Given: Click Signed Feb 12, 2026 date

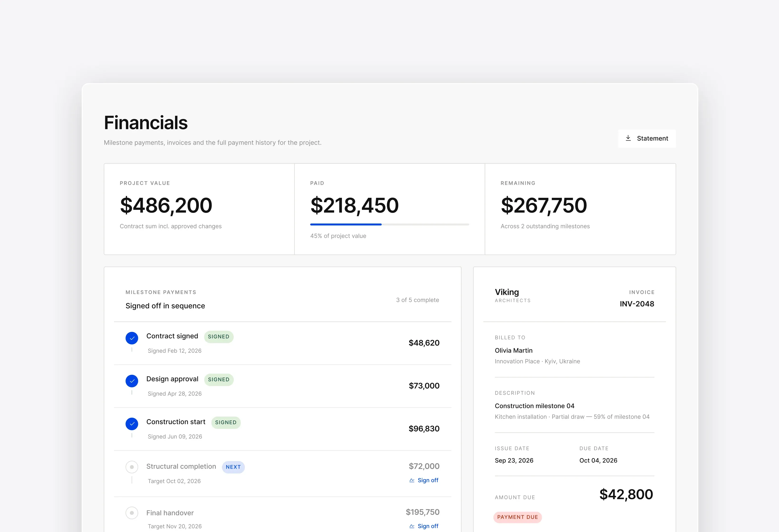Looking at the screenshot, I should pyautogui.click(x=175, y=351).
